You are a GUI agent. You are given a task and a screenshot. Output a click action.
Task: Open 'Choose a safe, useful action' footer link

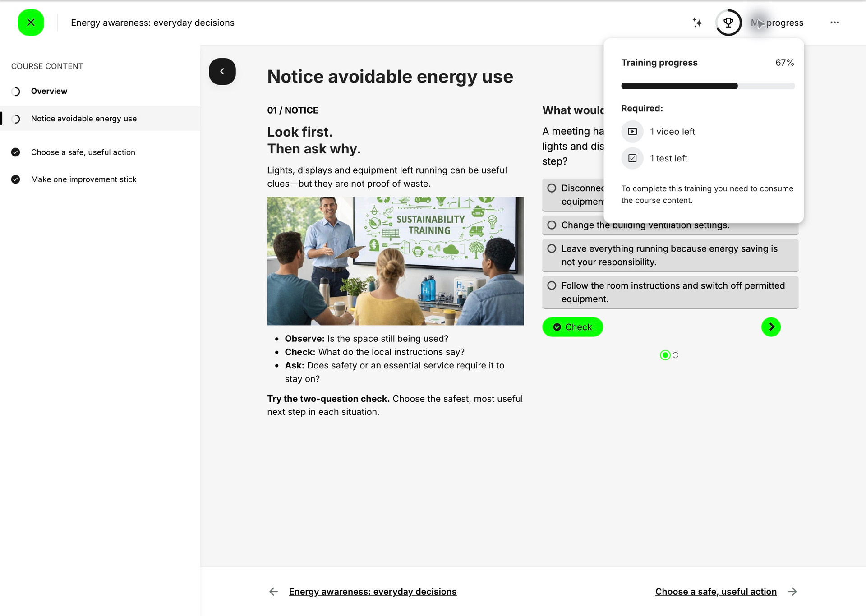(716, 592)
